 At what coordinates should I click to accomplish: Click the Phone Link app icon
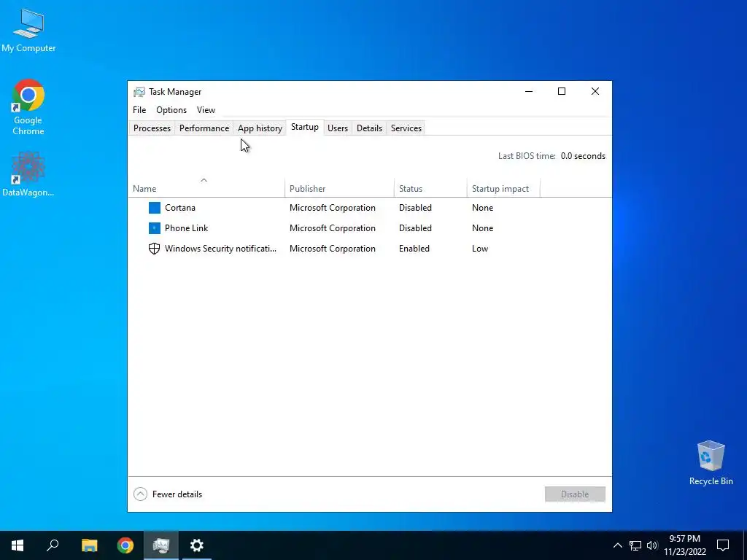(x=155, y=228)
